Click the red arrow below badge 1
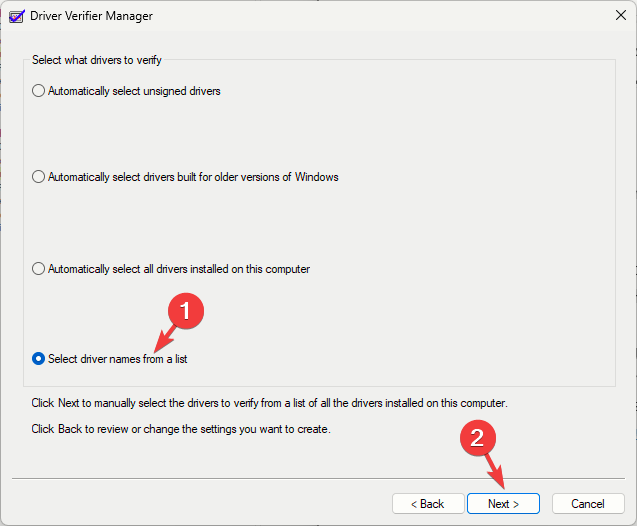 tap(160, 338)
